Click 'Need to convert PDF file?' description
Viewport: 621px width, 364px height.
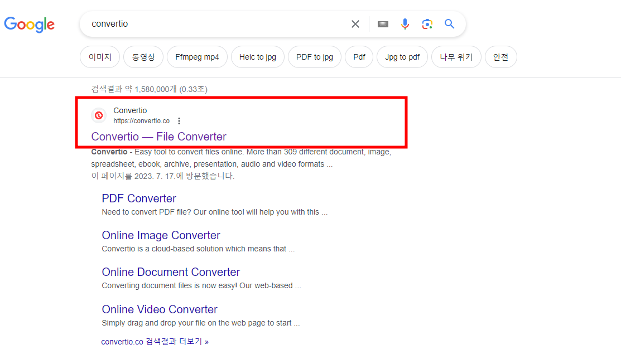[215, 212]
